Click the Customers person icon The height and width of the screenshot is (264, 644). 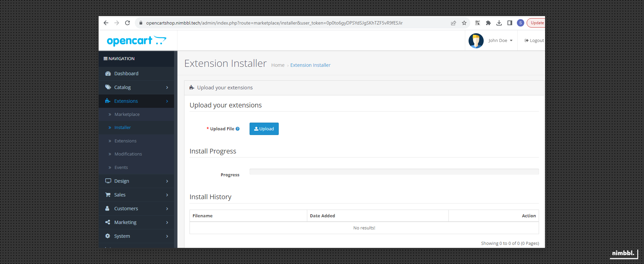pyautogui.click(x=107, y=208)
